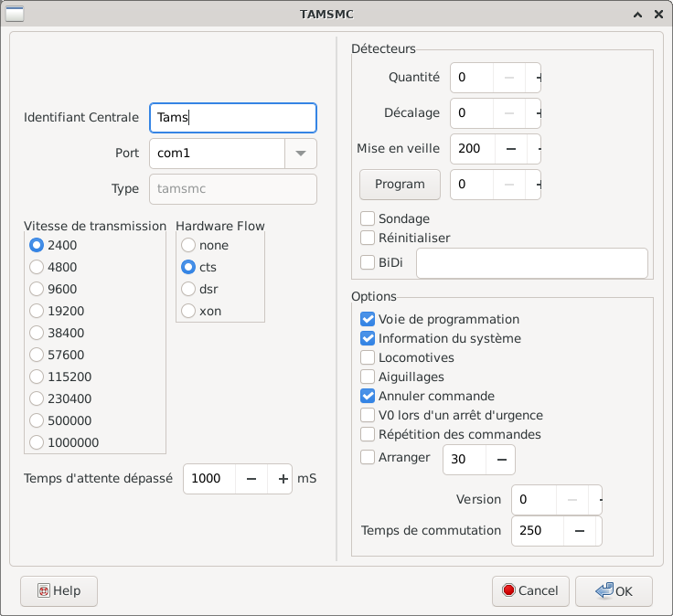Expand the Port dropdown arrow
The height and width of the screenshot is (616, 673).
tap(301, 154)
